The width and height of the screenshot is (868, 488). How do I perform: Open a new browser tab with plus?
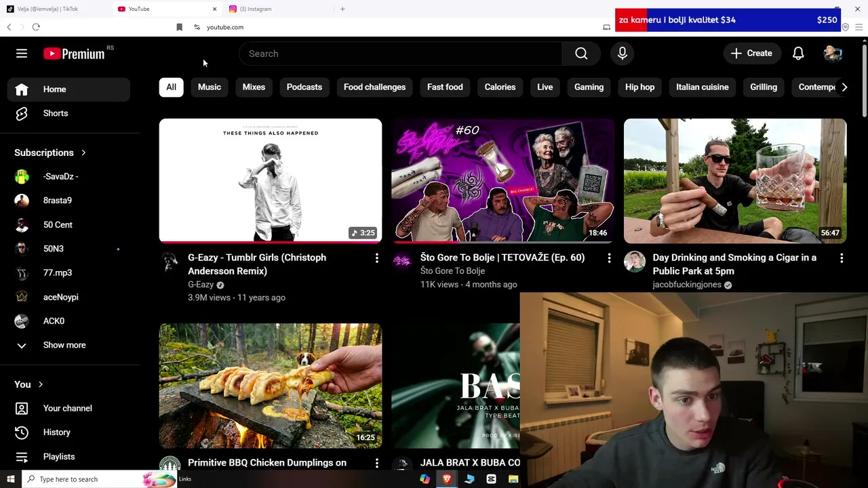coord(342,9)
